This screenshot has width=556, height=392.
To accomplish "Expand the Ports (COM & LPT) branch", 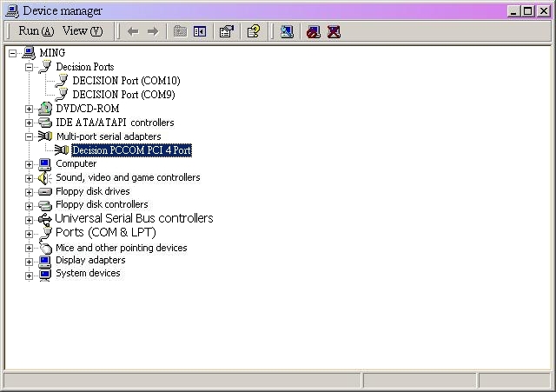I will (x=29, y=234).
